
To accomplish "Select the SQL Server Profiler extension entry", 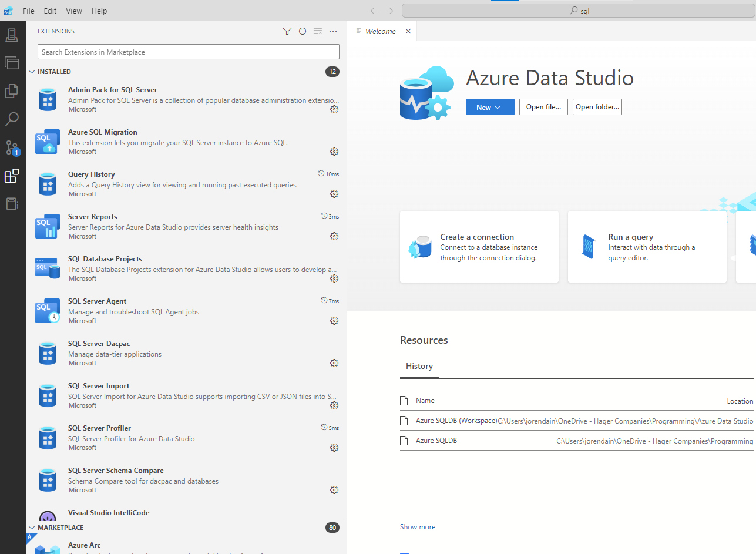I will (x=186, y=438).
